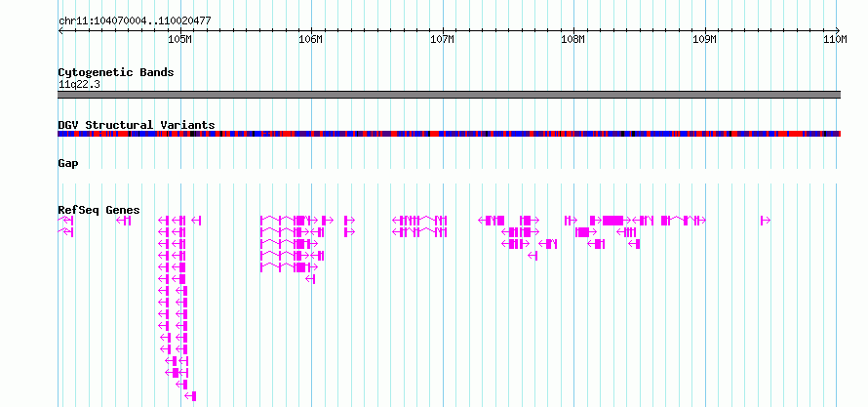The width and height of the screenshot is (868, 407).
Task: Click the left arrowhead of the coordinate ruler
Action: tap(60, 30)
